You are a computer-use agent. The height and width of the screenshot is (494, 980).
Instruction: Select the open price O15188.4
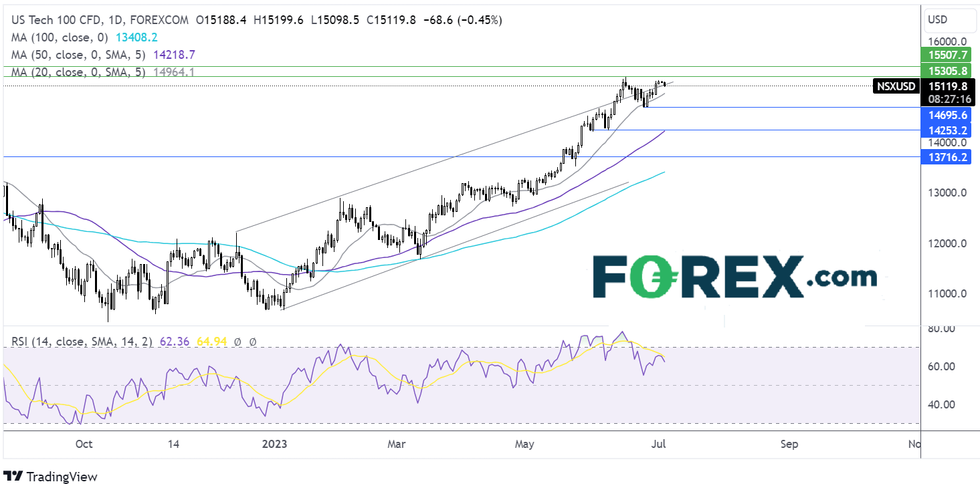221,20
